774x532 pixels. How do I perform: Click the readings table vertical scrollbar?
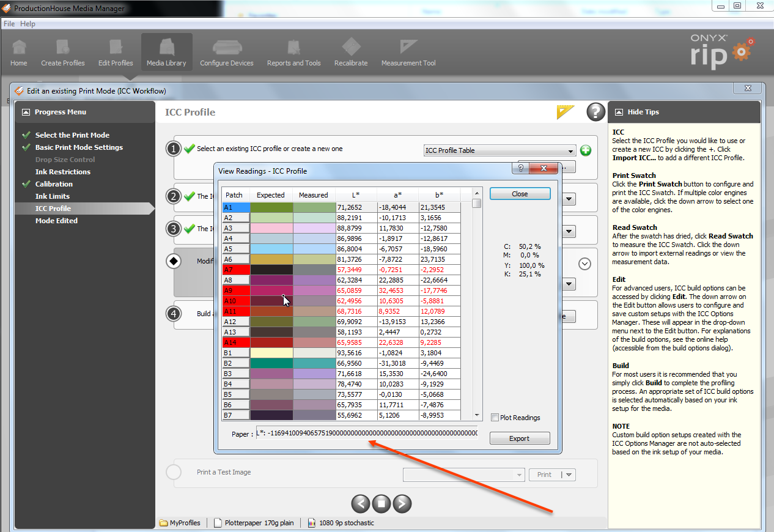coord(477,305)
